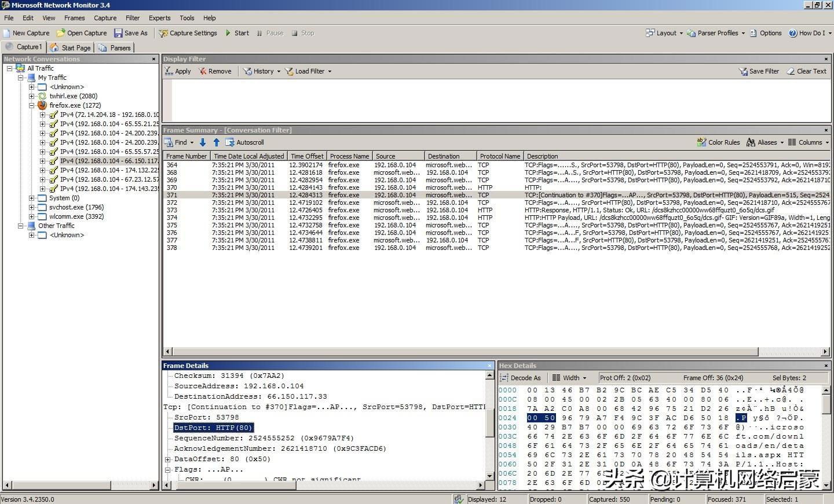This screenshot has width=834, height=504.
Task: Open the Experts menu
Action: (x=159, y=18)
